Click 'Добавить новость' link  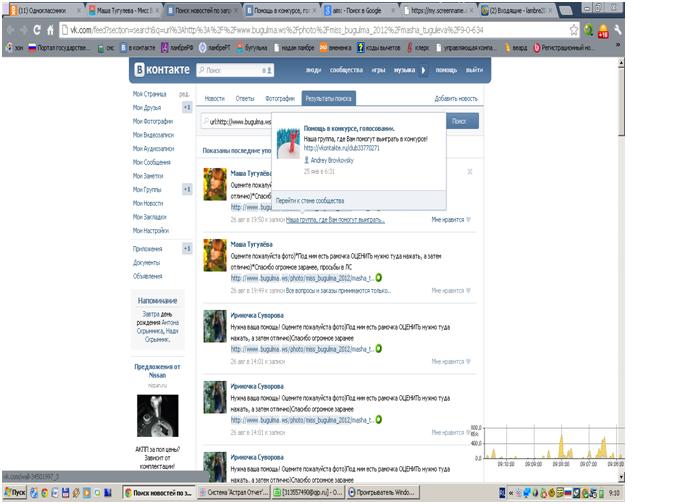[x=456, y=98]
